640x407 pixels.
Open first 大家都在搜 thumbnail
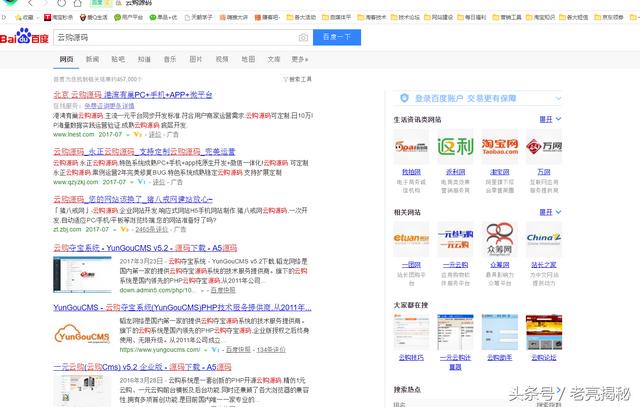point(411,332)
